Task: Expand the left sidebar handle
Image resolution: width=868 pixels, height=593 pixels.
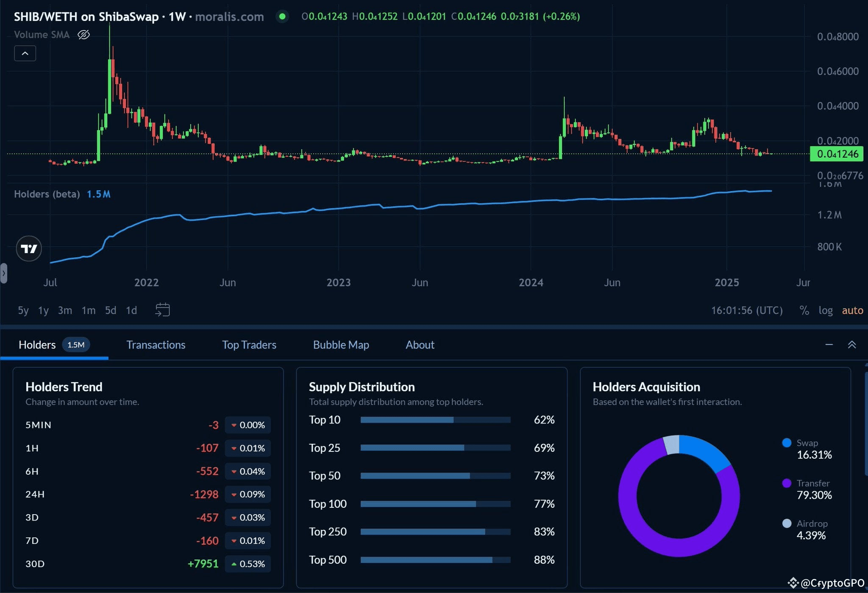Action: tap(3, 273)
